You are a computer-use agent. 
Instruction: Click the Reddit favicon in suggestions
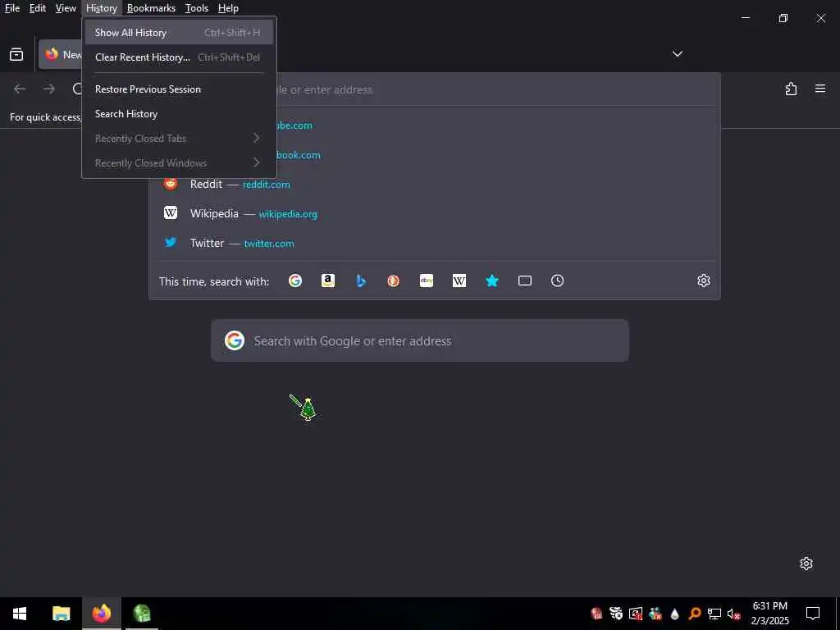click(x=171, y=184)
